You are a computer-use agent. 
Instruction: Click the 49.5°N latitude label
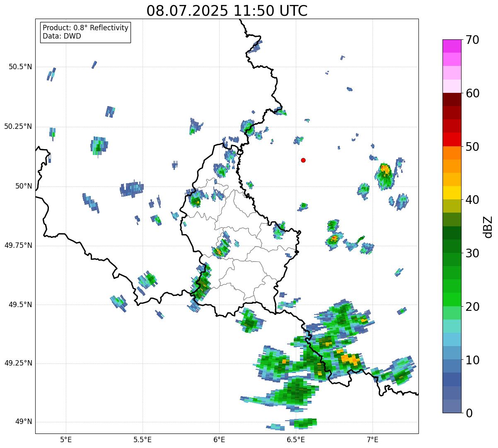pos(20,305)
